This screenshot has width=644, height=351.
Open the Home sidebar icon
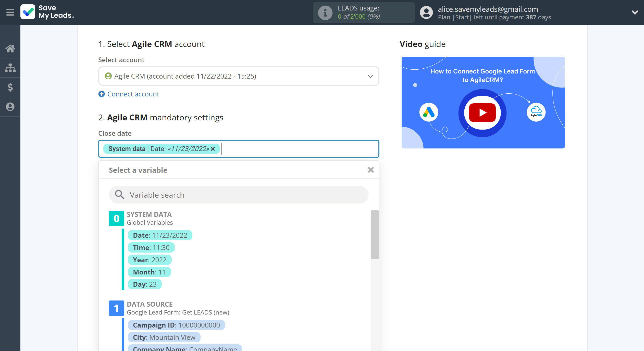tap(10, 48)
